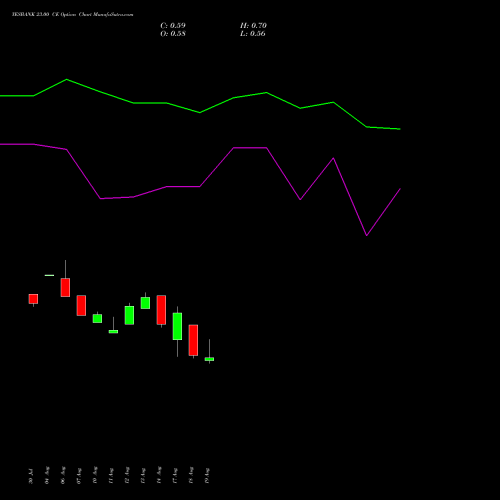This screenshot has width=500, height=500.
Task: Click the red candle above 07 Aug
Action: pos(81,305)
